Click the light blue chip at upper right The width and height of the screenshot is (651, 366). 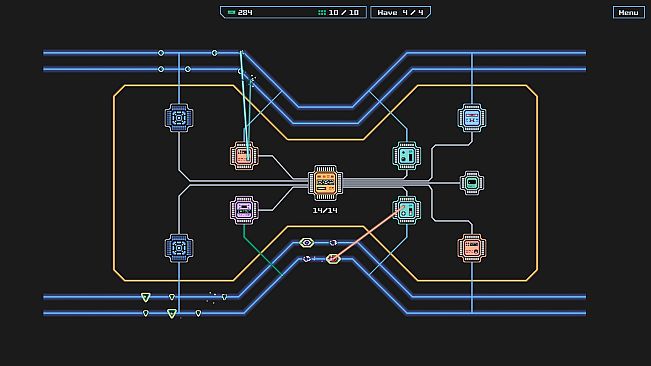[472, 118]
